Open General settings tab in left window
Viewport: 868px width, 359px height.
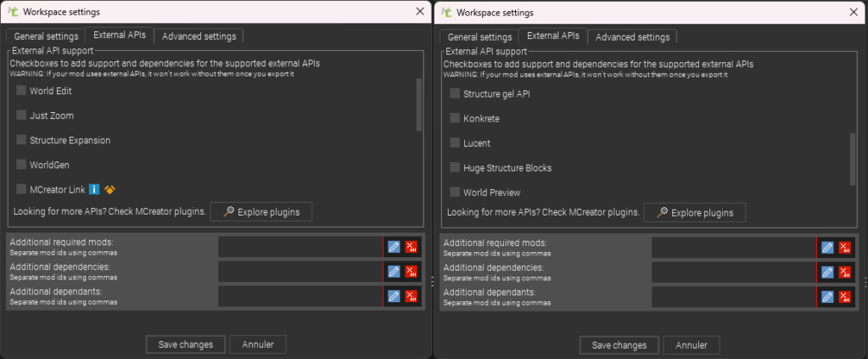coord(46,36)
